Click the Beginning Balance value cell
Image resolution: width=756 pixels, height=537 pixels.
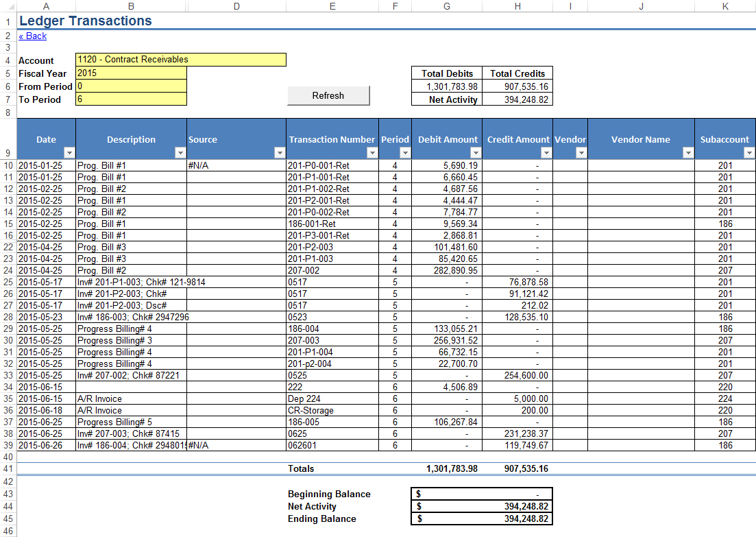[x=482, y=494]
